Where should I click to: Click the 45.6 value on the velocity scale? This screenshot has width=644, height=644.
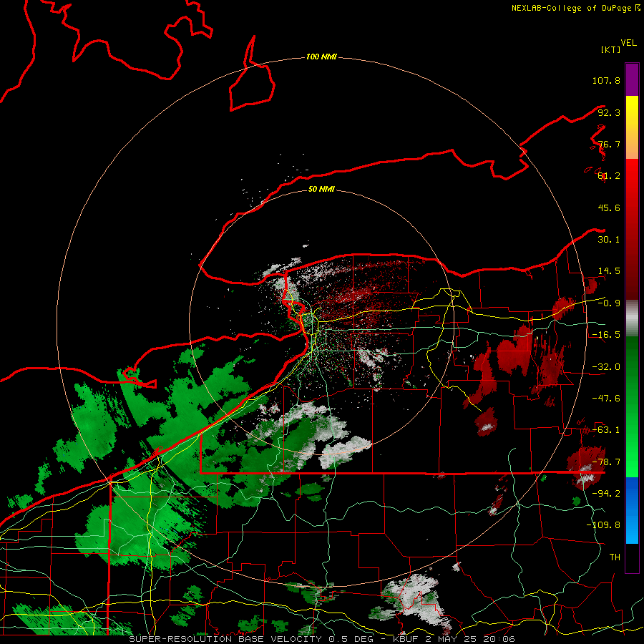pos(609,208)
